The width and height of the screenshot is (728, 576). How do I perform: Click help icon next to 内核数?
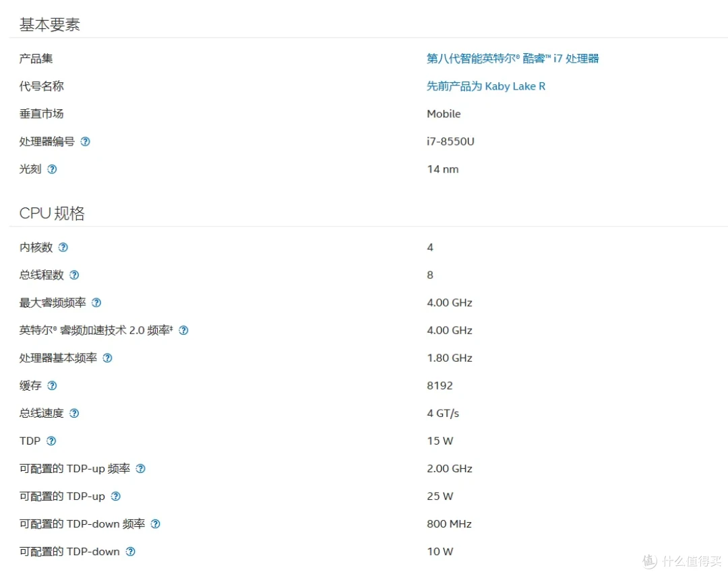pos(63,247)
